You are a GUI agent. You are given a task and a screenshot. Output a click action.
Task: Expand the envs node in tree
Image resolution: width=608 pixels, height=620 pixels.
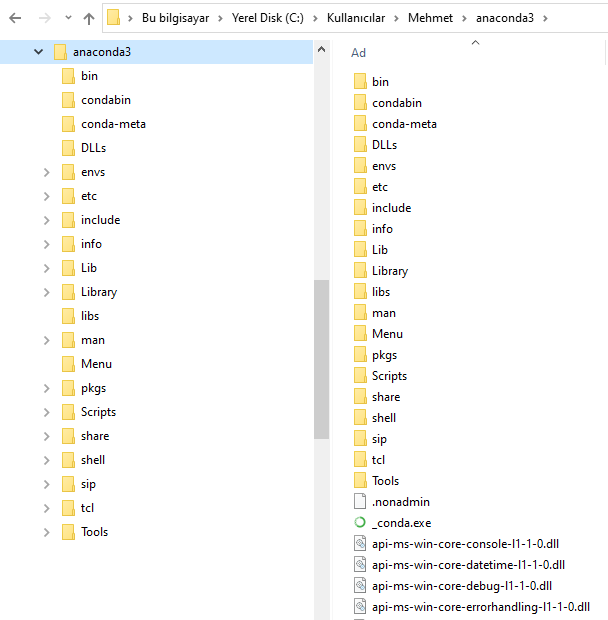pos(47,172)
